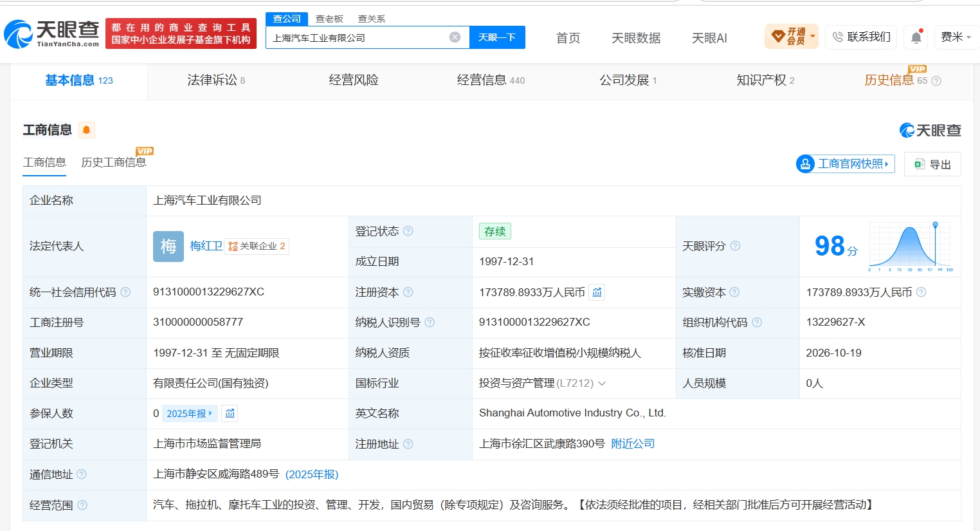Click the 联系我们 contact button

tap(861, 37)
